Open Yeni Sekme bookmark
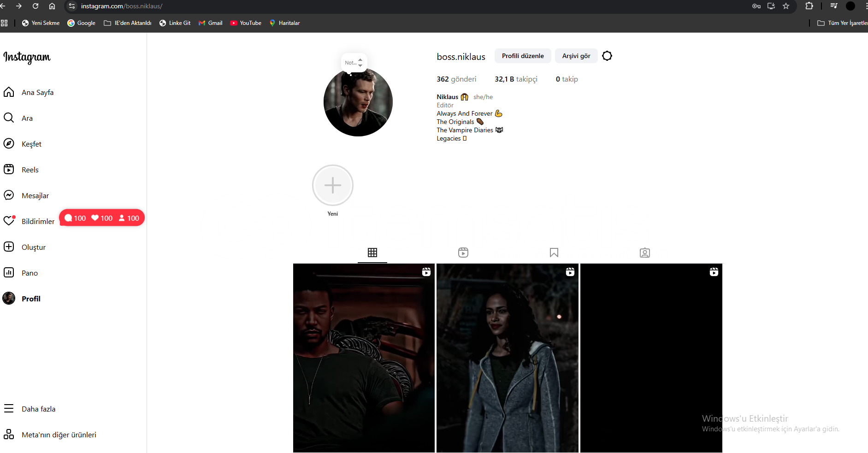The image size is (868, 453). tap(41, 23)
